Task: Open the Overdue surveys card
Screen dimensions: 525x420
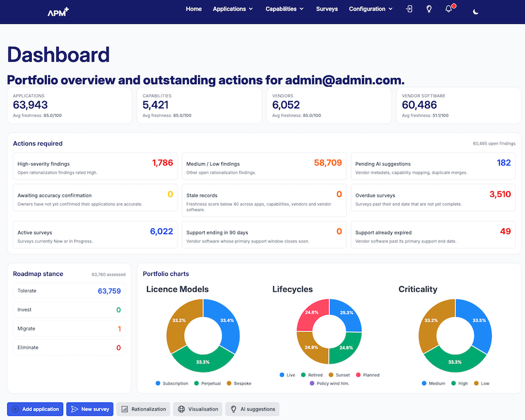Action: [433, 197]
